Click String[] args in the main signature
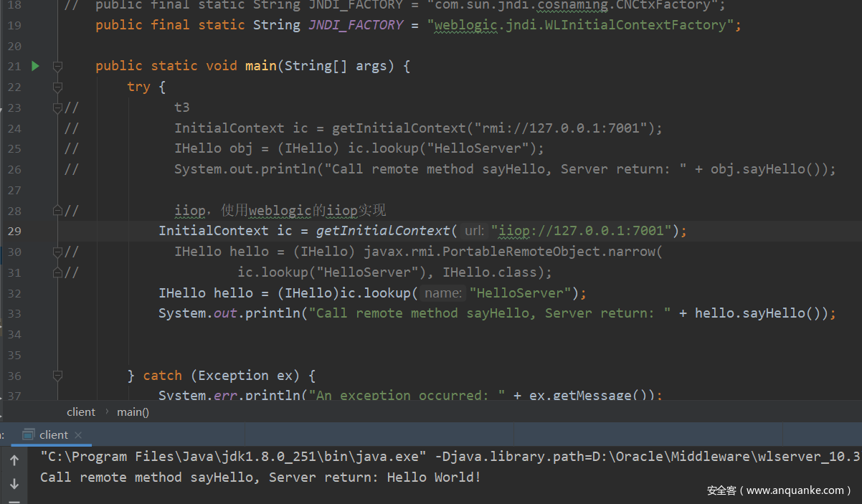This screenshot has width=862, height=504. pos(336,66)
